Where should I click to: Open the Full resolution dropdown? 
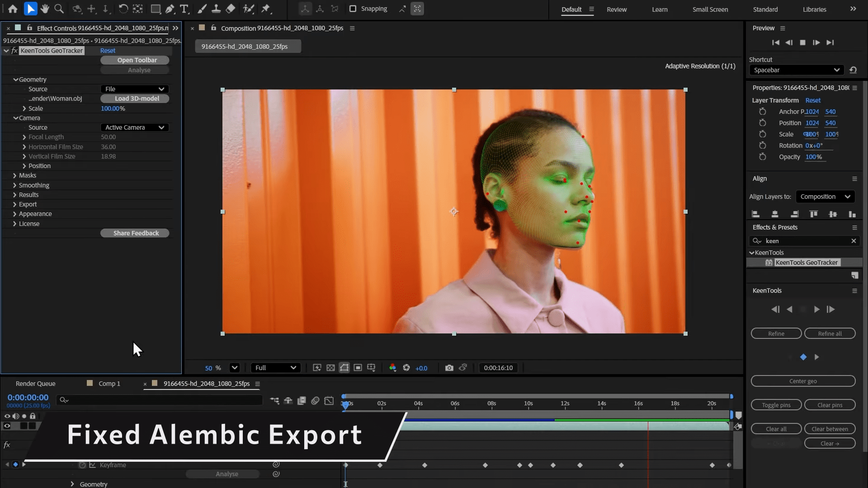[275, 368]
